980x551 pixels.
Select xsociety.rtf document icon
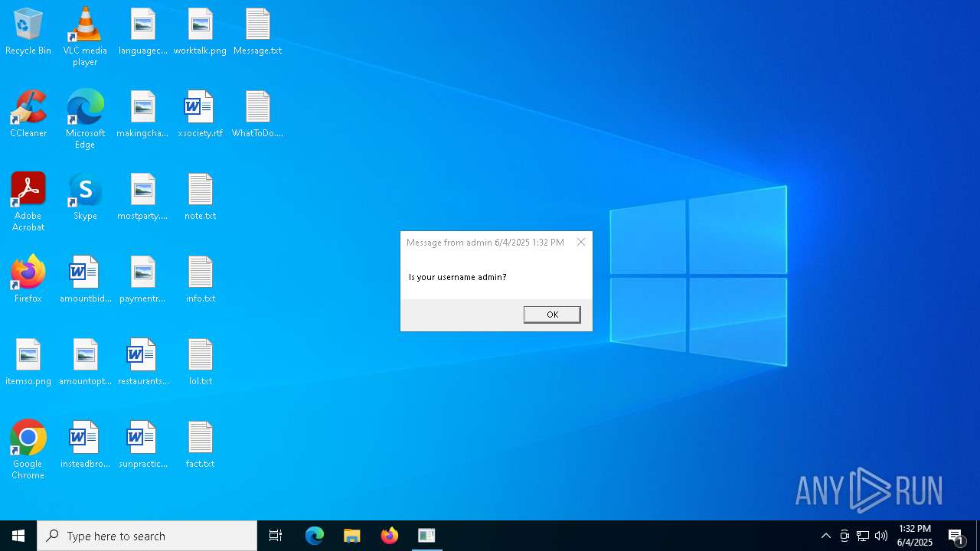point(200,115)
